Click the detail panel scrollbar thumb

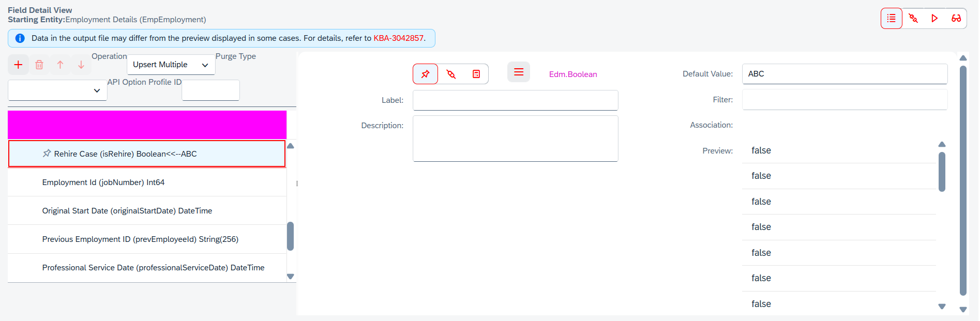963,180
